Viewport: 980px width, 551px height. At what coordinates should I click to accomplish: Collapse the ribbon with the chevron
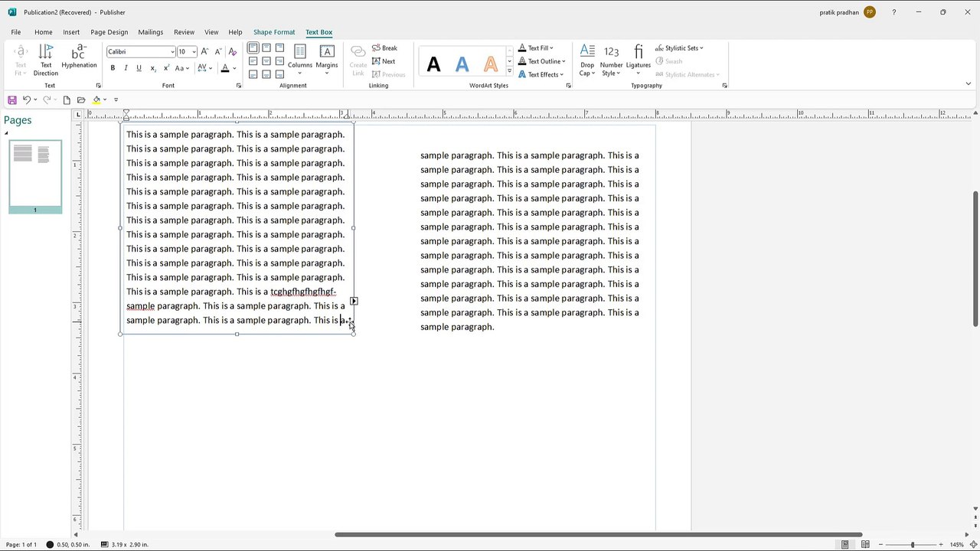(969, 84)
